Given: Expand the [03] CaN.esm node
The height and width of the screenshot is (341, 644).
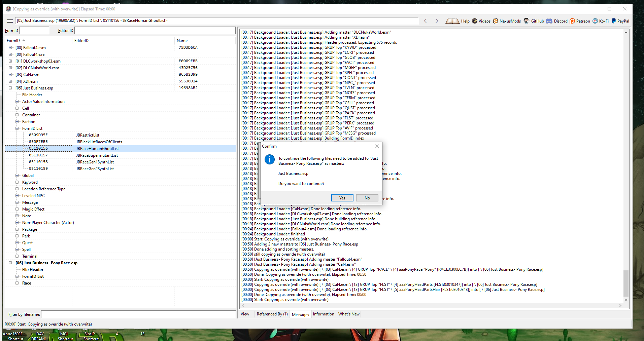Looking at the screenshot, I should [10, 75].
